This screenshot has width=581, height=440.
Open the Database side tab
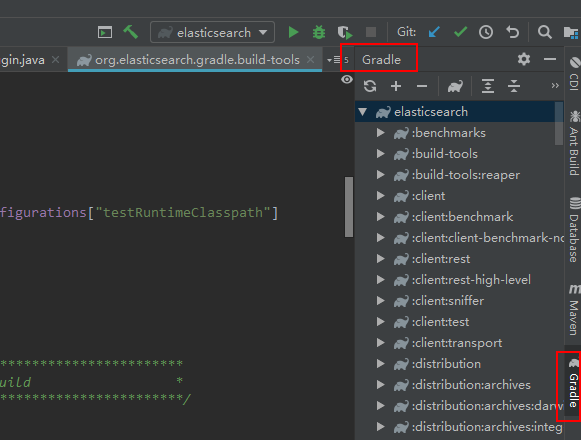pyautogui.click(x=574, y=230)
